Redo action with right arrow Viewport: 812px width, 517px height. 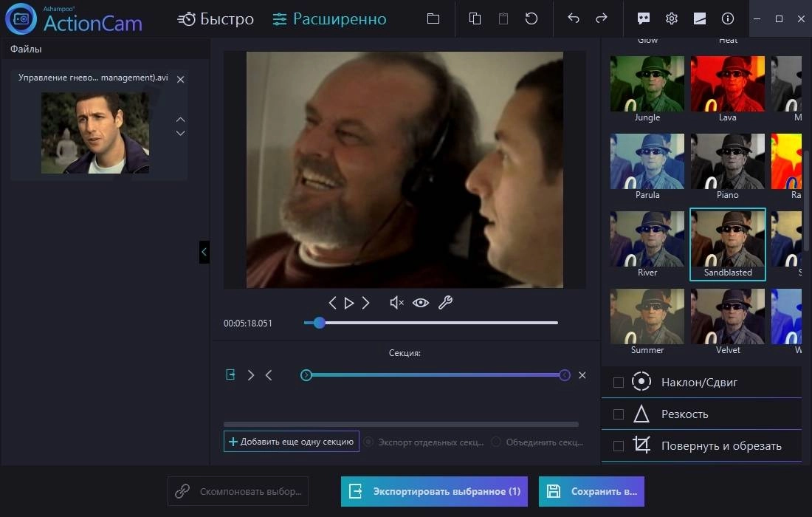point(601,18)
